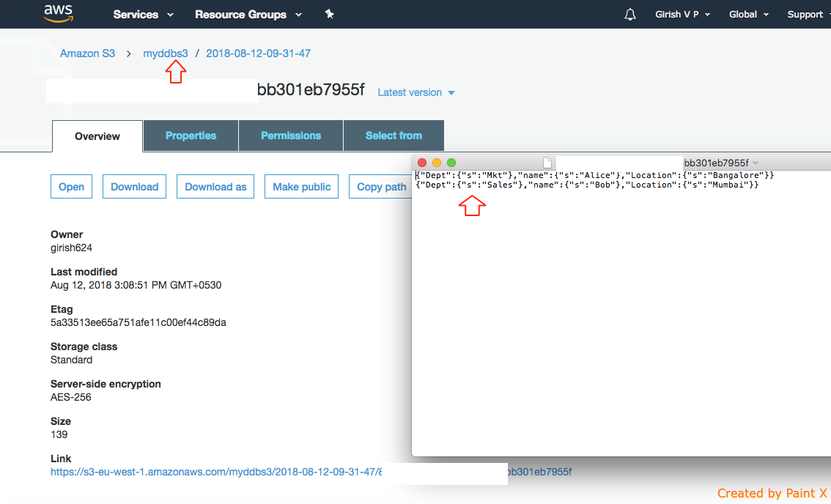Open the s3-eu-west-1 object URL link
Viewport: 831px width, 504px height.
(x=216, y=472)
